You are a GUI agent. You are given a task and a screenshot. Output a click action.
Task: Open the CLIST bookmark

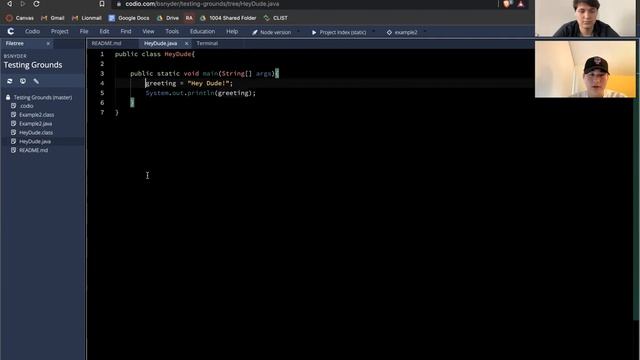coord(276,18)
